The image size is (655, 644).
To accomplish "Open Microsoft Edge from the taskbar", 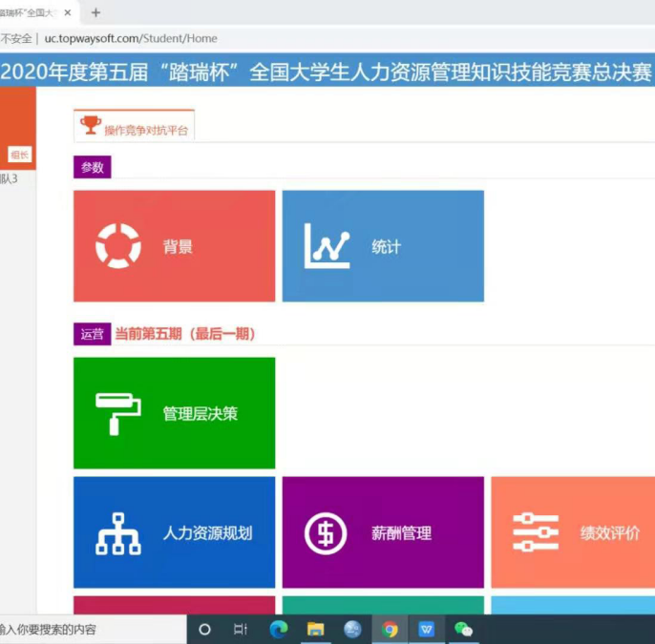I will [279, 629].
